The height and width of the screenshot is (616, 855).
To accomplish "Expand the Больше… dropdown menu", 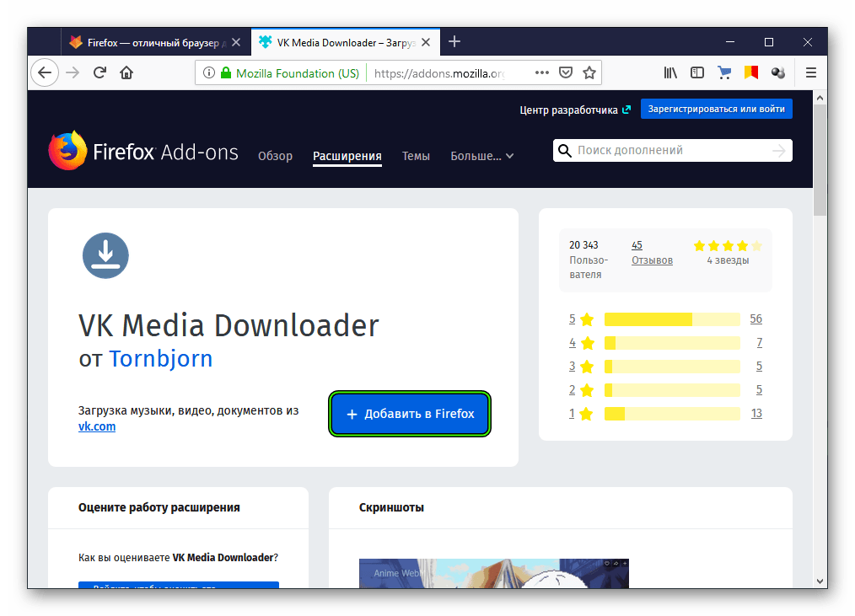I will [x=482, y=156].
